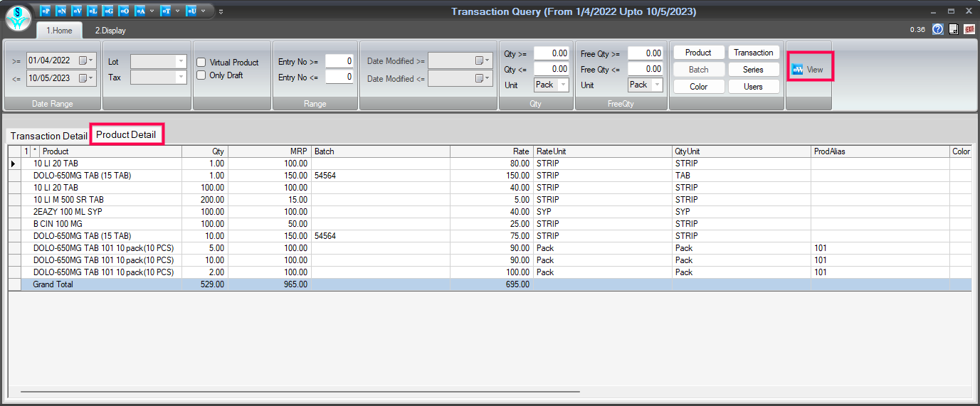
Task: Open the start date calendar dropdown
Action: [86, 60]
